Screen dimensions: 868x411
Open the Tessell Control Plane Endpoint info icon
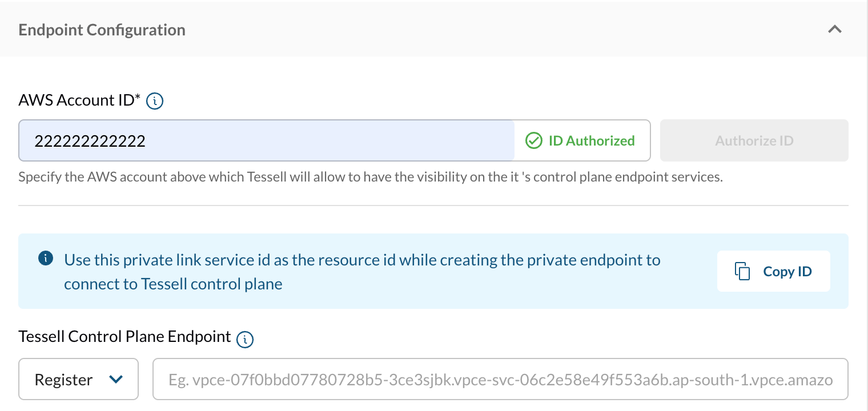(x=245, y=339)
